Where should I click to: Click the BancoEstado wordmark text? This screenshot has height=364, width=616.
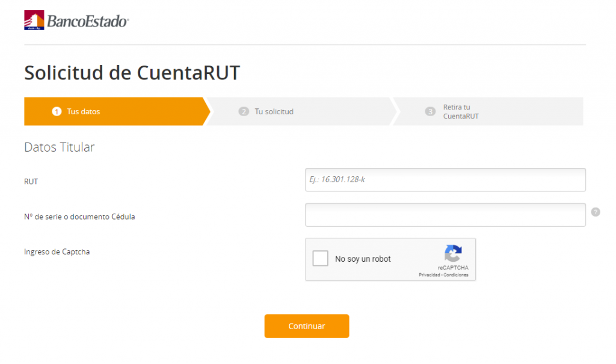[x=88, y=21]
